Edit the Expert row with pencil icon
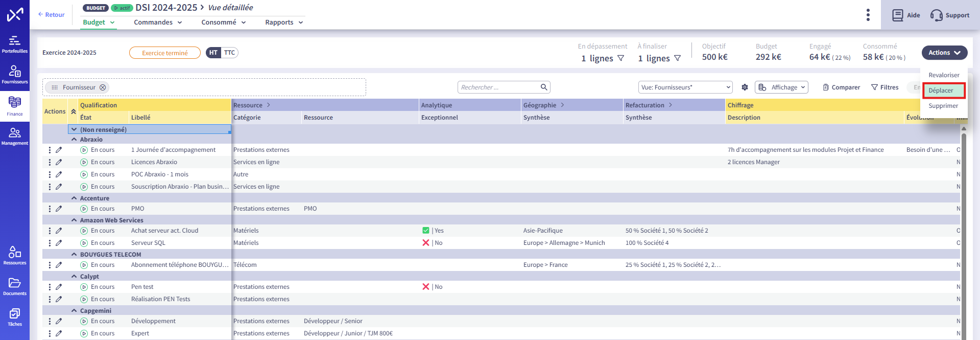 pyautogui.click(x=59, y=333)
